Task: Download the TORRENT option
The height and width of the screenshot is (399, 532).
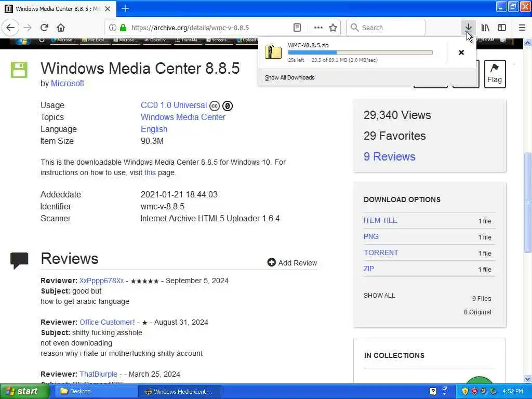Action: pos(381,253)
